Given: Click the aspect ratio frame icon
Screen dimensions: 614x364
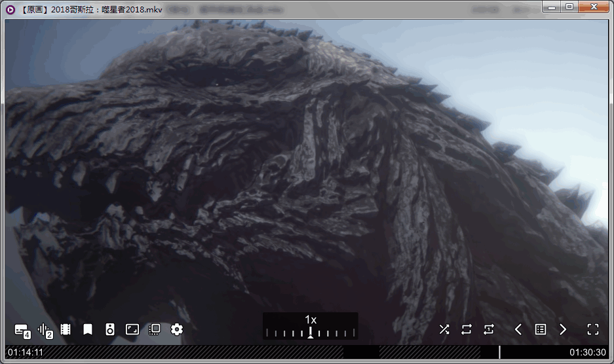Looking at the screenshot, I should [132, 329].
